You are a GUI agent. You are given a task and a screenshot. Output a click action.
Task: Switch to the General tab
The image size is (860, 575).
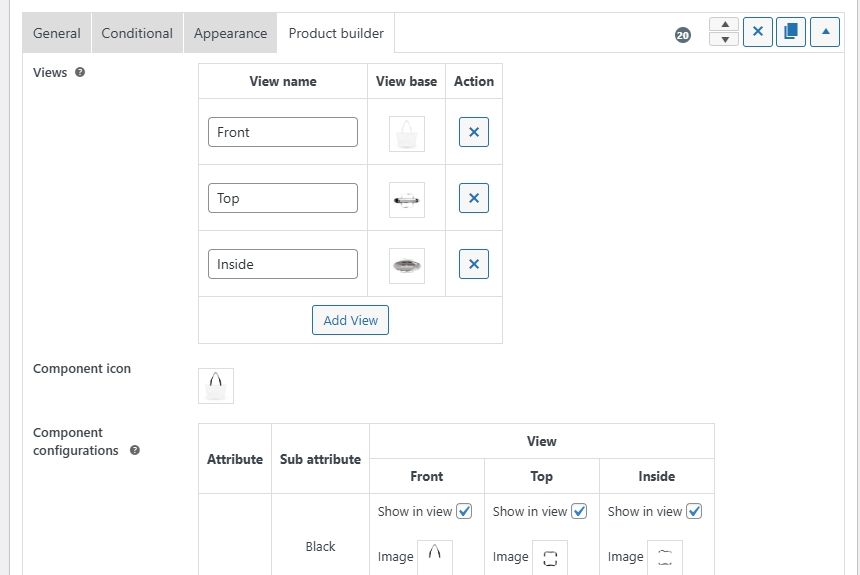pyautogui.click(x=57, y=33)
